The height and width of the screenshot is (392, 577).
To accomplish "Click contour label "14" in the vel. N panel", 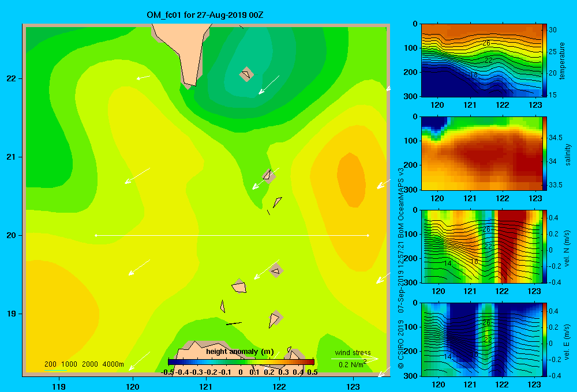I will pyautogui.click(x=447, y=263).
